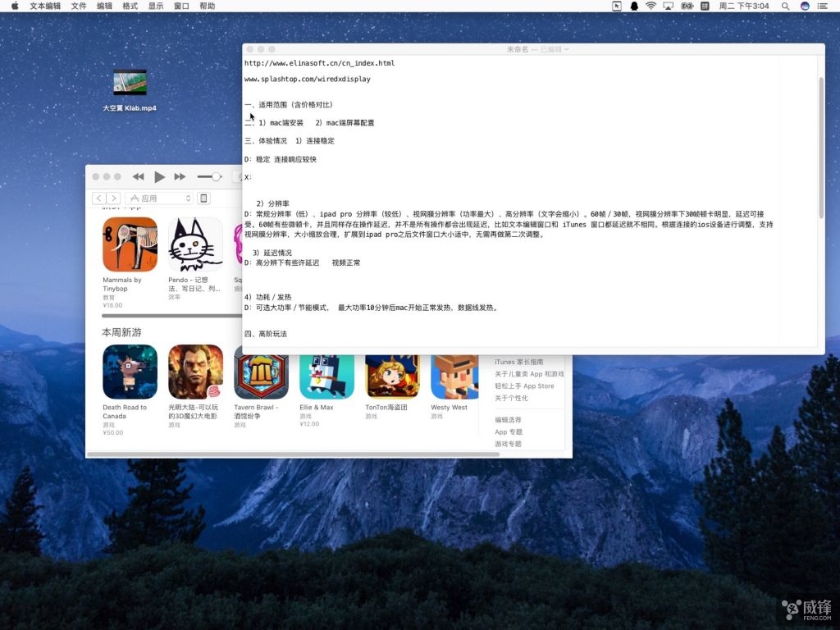840x630 pixels.
Task: Go back in iTunes navigation
Action: click(x=99, y=199)
